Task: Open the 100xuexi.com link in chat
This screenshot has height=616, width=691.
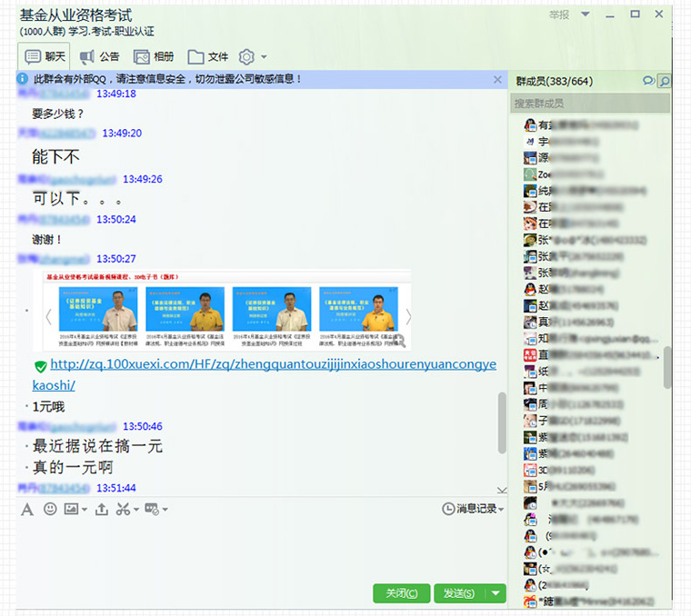Action: click(x=273, y=365)
